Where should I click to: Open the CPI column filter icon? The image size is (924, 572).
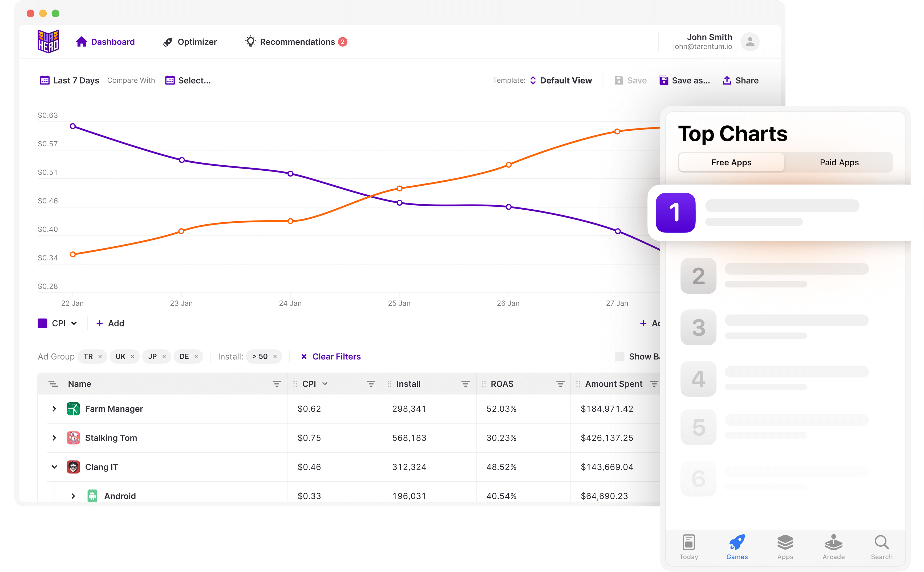click(x=371, y=384)
